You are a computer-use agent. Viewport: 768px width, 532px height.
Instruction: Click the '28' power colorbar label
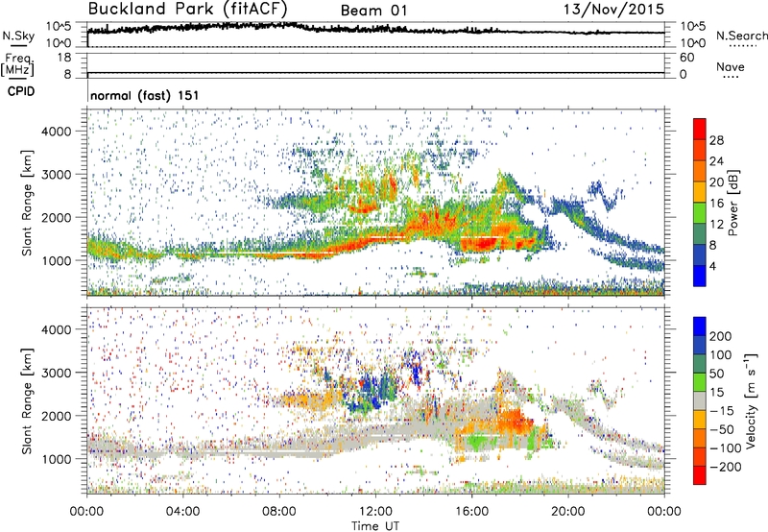tap(716, 140)
